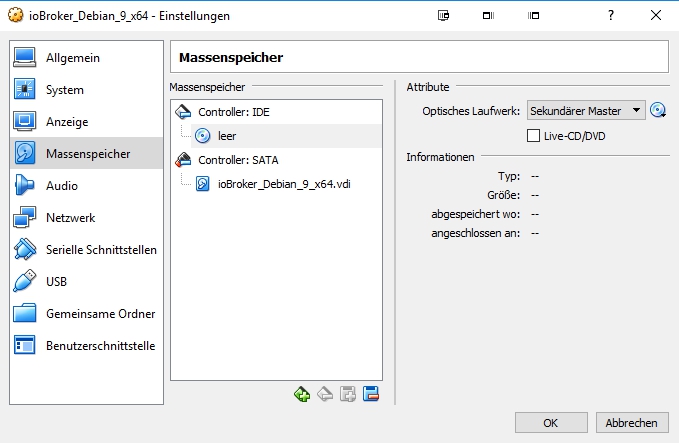This screenshot has height=443, width=679.
Task: Click the first window layout icon in title bar
Action: pyautogui.click(x=443, y=16)
